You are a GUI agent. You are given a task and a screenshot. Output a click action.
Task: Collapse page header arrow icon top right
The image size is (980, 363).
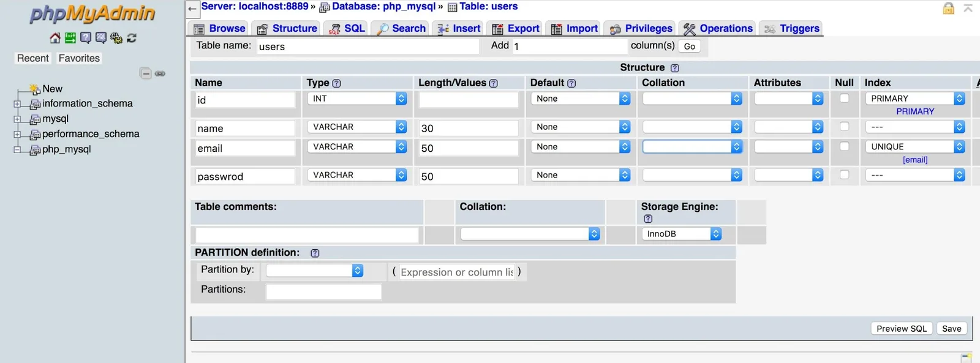click(x=968, y=8)
